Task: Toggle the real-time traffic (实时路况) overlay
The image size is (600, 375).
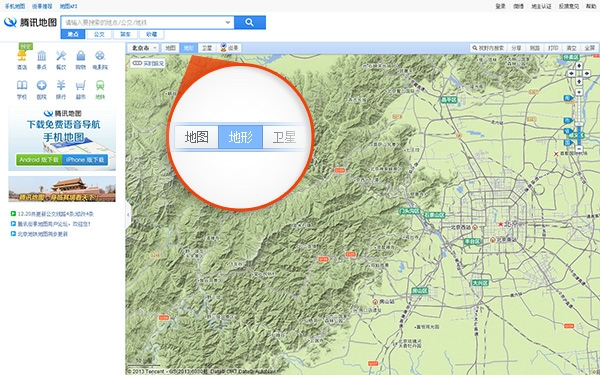Action: click(x=148, y=63)
